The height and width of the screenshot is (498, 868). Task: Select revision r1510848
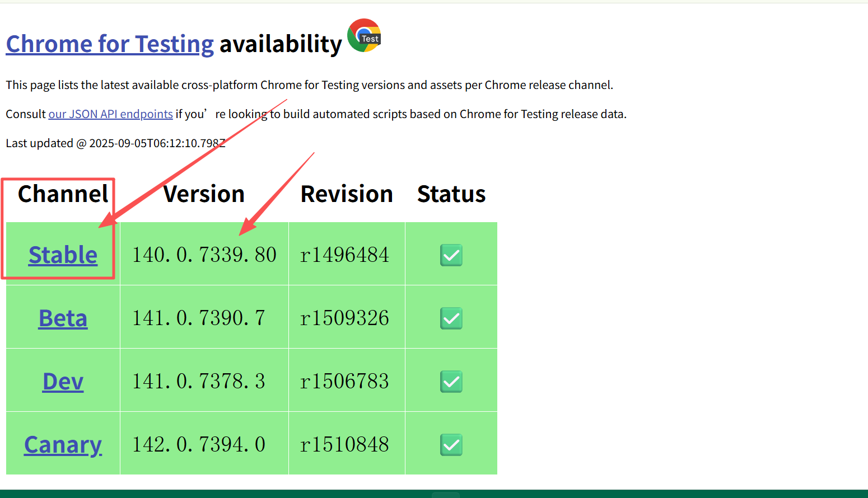(x=344, y=445)
